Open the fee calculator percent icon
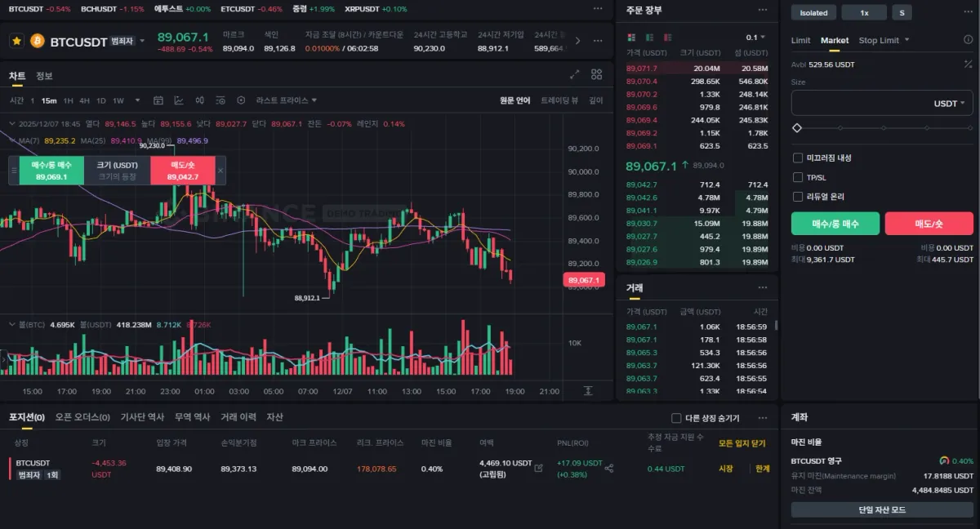The image size is (980, 529). (969, 64)
